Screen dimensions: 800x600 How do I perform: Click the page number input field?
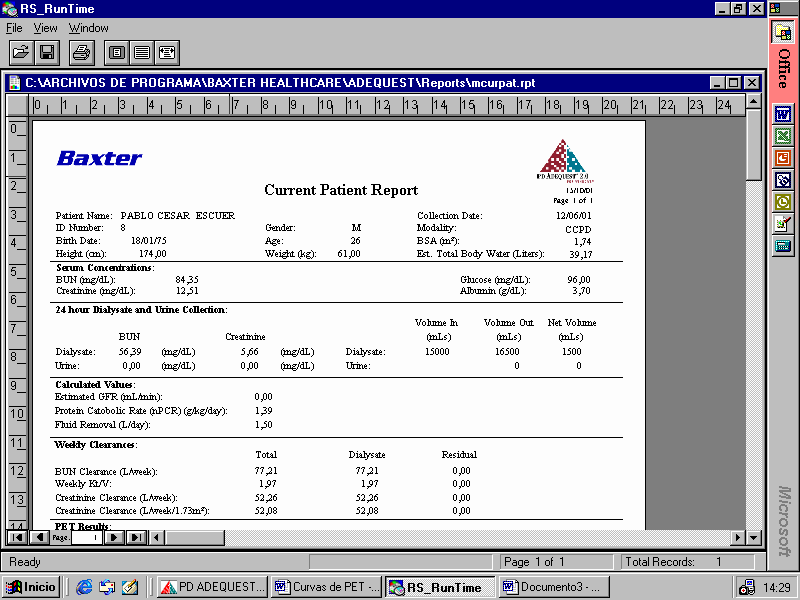(87, 537)
